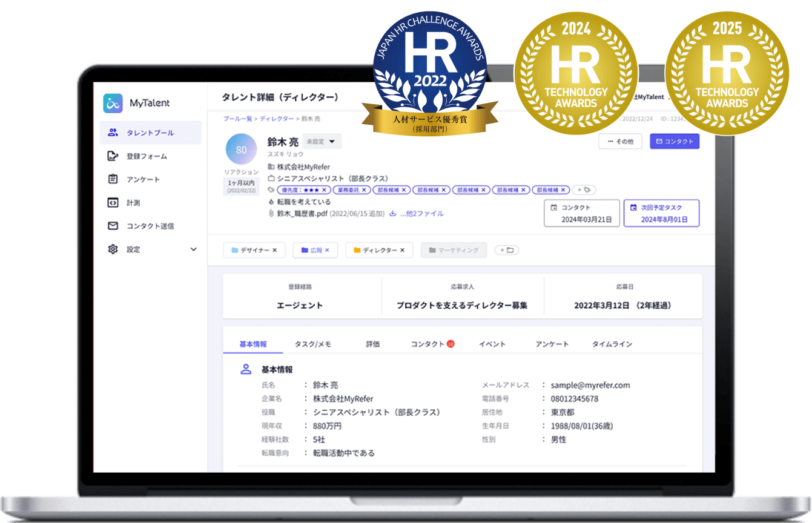Click the 1988/08/01(36歳) birth date value
The height and width of the screenshot is (523, 812).
coord(581,426)
